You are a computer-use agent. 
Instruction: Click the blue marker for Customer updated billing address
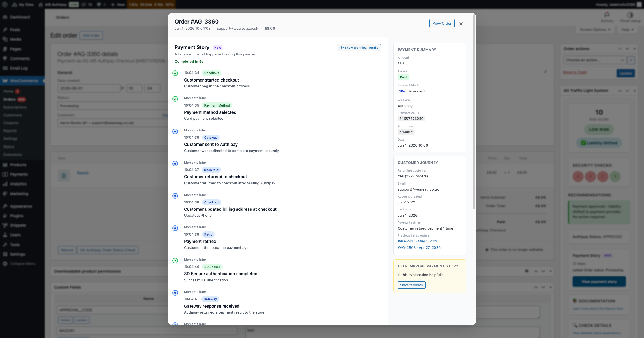tap(175, 196)
